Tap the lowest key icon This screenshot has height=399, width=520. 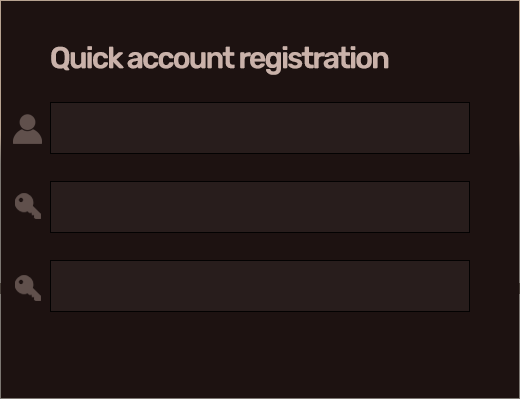[28, 288]
